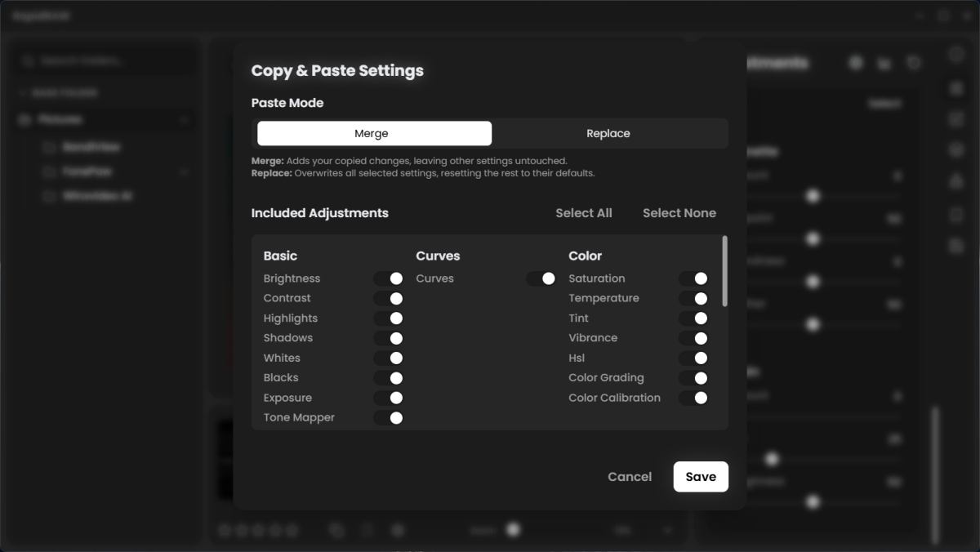Screen dimensions: 980x552
Task: Click the adjustments list scrollbar
Action: pyautogui.click(x=724, y=272)
